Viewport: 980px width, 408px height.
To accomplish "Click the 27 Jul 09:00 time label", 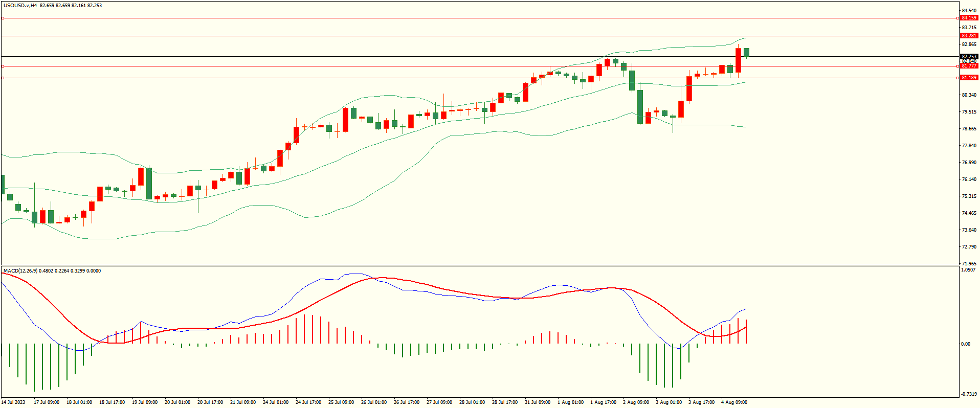I will click(x=439, y=402).
